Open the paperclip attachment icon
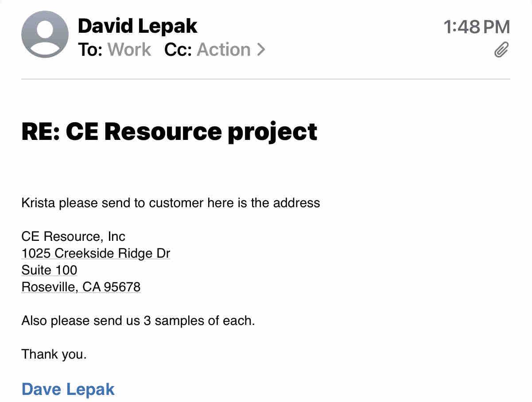 coord(501,50)
